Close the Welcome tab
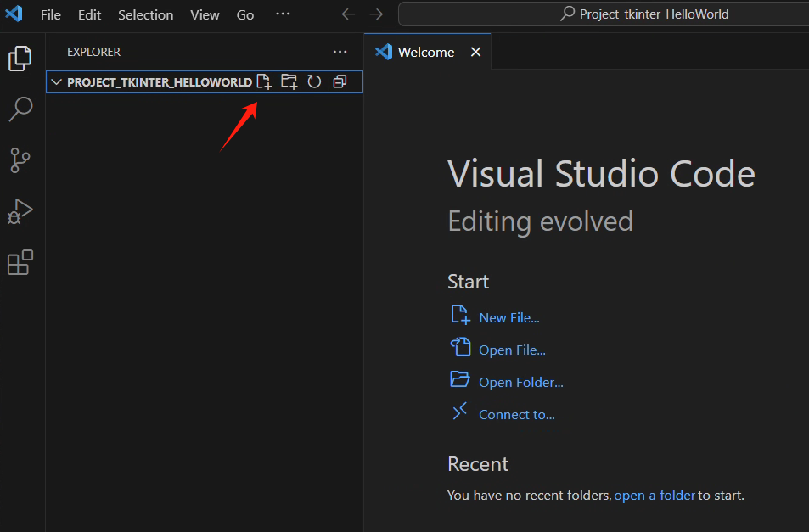The image size is (809, 532). 475,52
